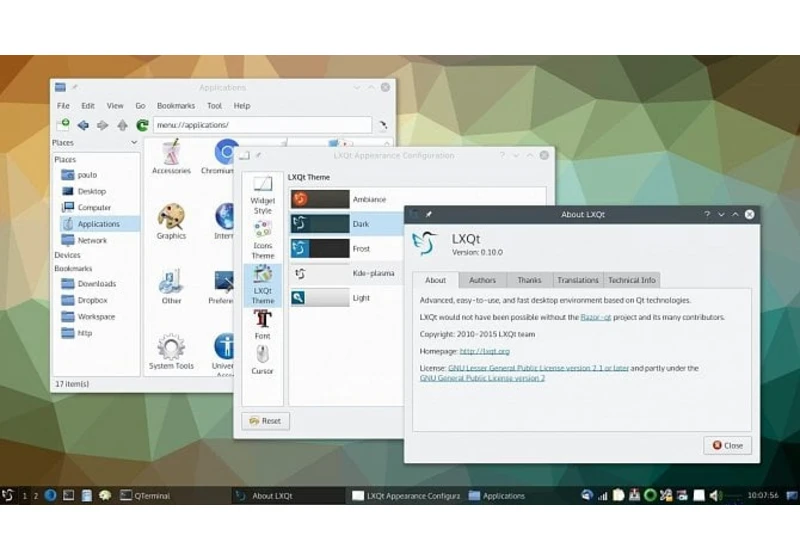The width and height of the screenshot is (800, 560).
Task: Open the Razor-qt project link
Action: click(595, 317)
